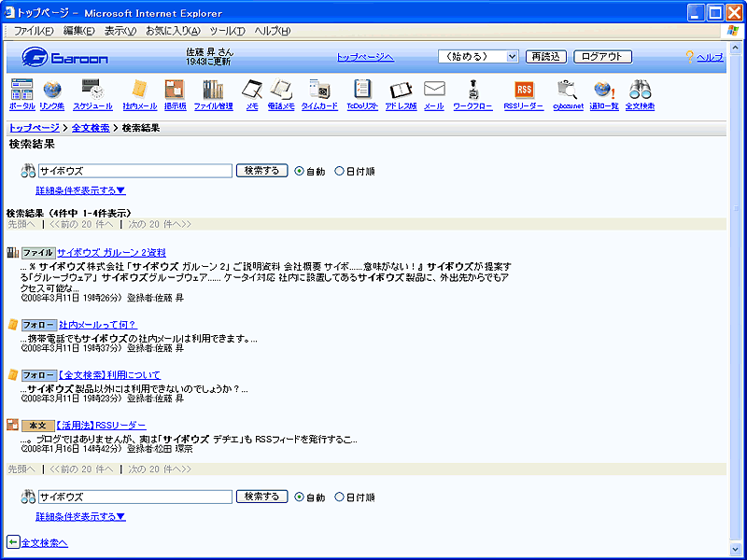
Task: Open the （始める） dropdown
Action: (x=478, y=57)
